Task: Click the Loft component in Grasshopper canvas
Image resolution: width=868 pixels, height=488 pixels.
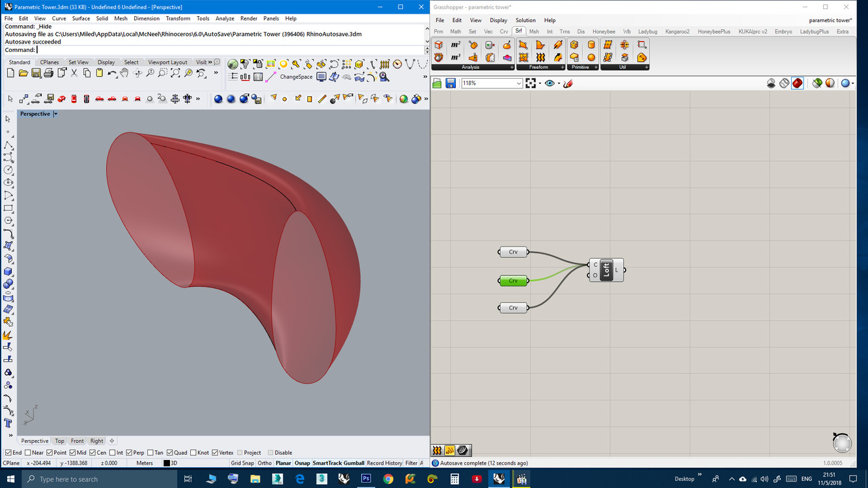Action: click(606, 269)
